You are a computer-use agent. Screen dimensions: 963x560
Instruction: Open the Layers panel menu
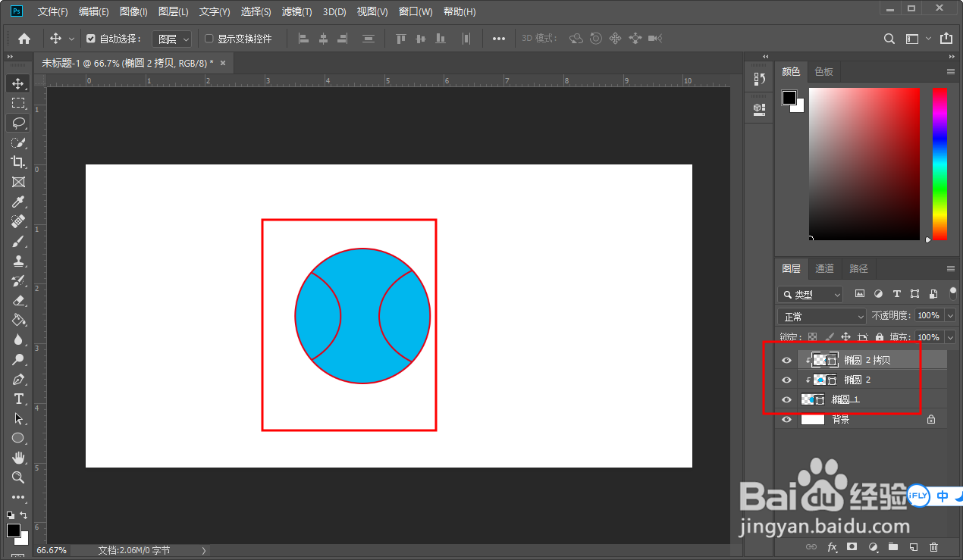click(x=951, y=268)
